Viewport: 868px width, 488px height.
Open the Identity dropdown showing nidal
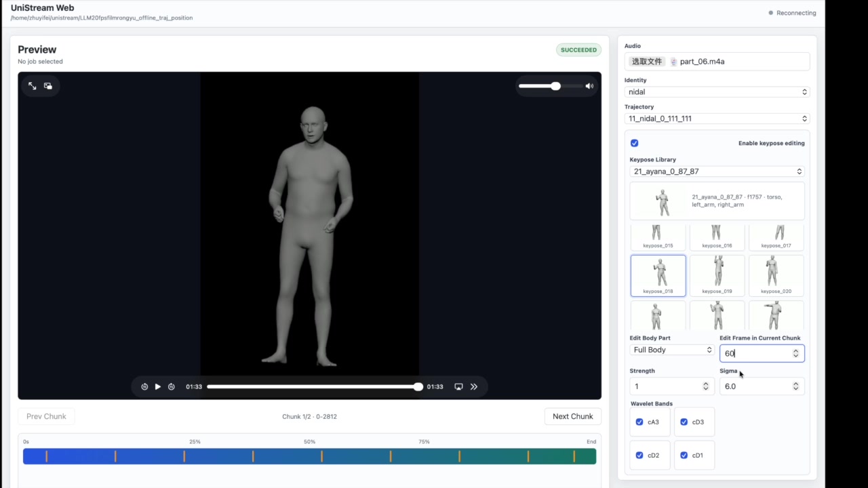pos(717,92)
